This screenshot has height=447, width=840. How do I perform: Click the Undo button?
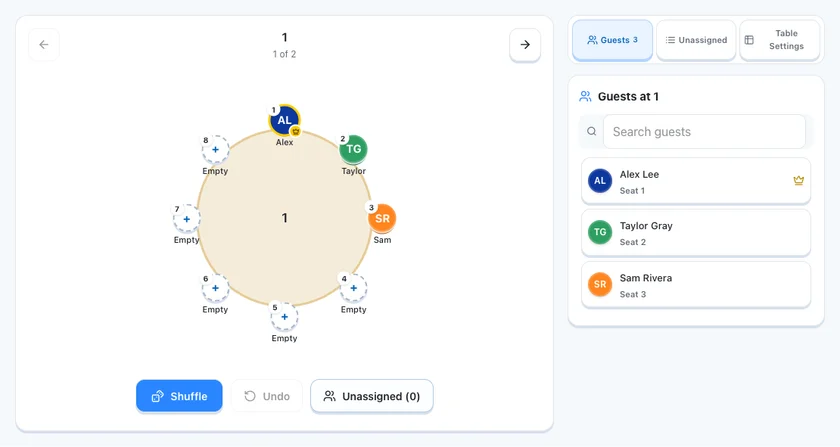267,396
